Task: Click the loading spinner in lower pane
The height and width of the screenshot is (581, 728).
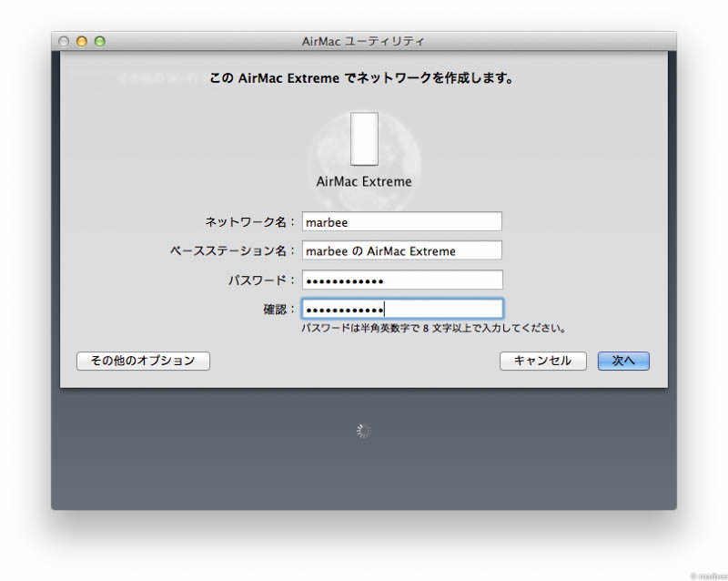Action: pos(364,430)
